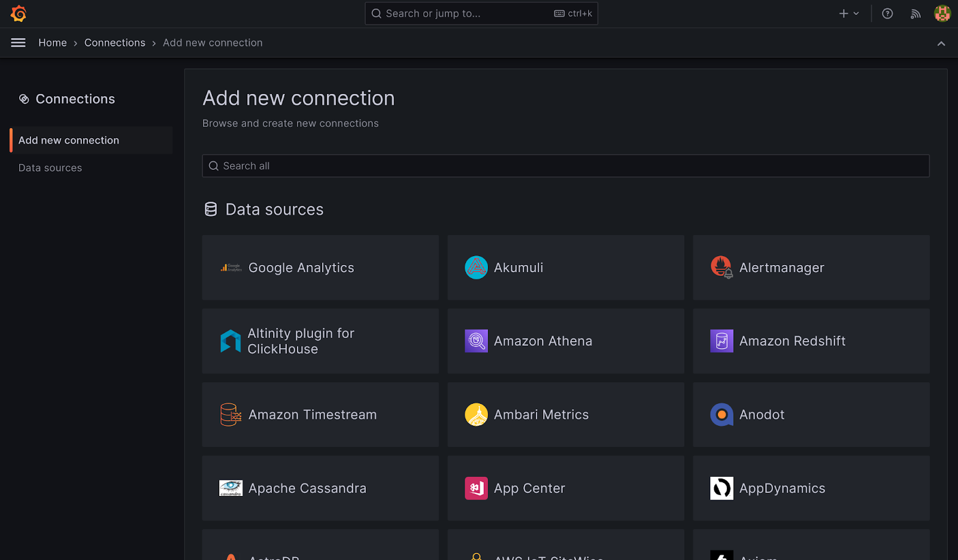Open the Apache Cassandra card
The image size is (958, 560).
point(320,488)
